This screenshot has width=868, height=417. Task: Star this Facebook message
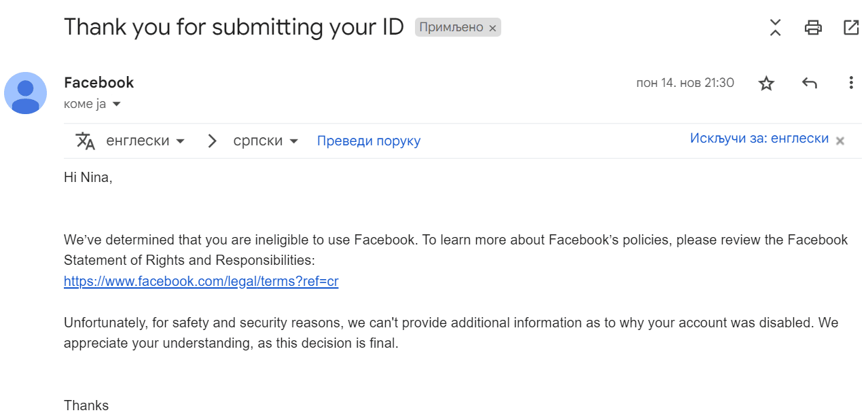pyautogui.click(x=766, y=84)
